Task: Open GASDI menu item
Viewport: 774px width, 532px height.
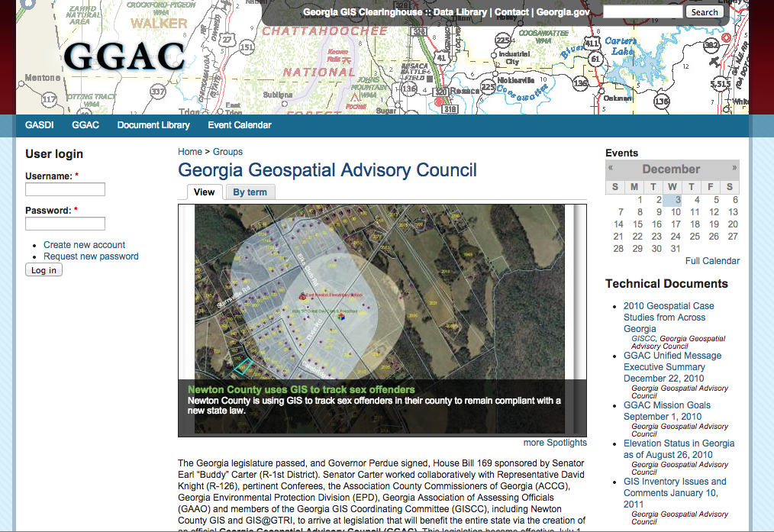Action: click(x=39, y=125)
